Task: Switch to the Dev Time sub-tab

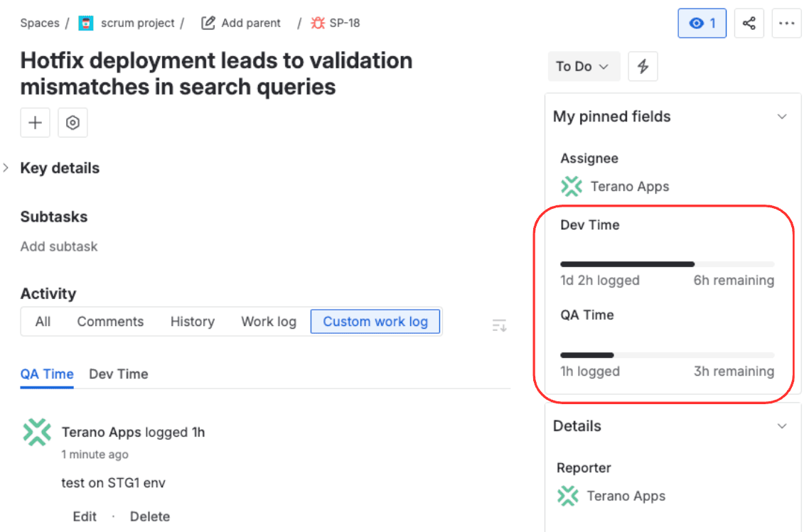Action: [x=119, y=374]
